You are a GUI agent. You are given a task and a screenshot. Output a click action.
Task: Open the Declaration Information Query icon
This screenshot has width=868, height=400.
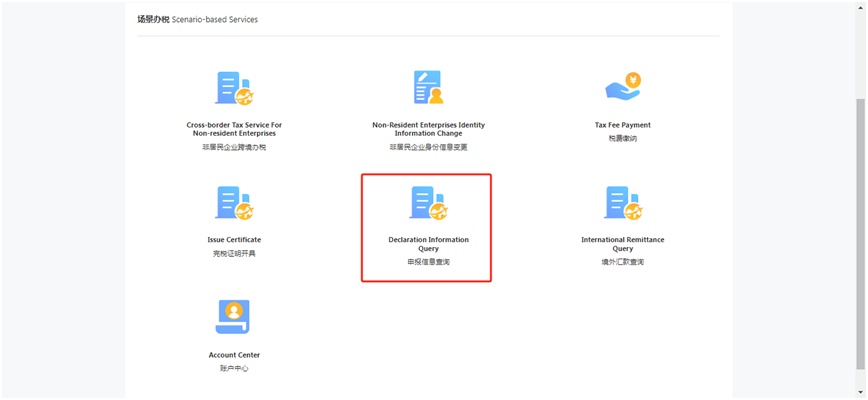click(x=428, y=203)
